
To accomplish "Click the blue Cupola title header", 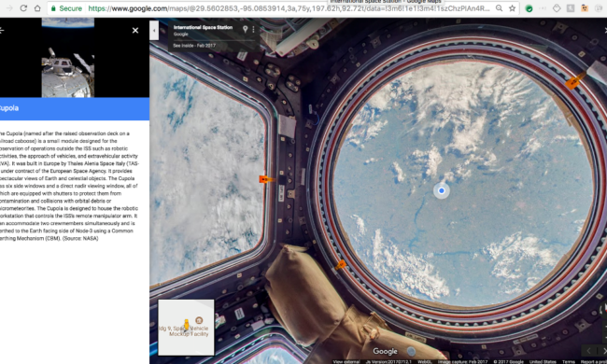I will click(x=75, y=108).
